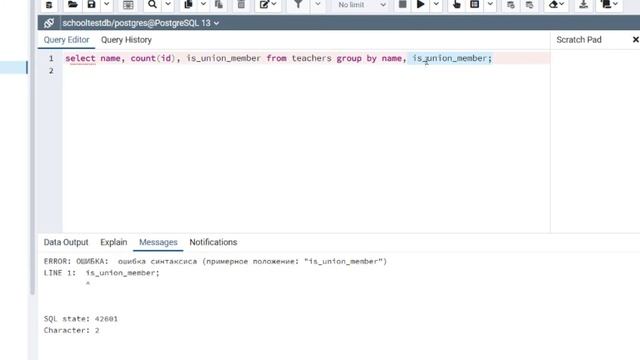Click the commit transaction icon
The image size is (640, 360).
pos(511,4)
